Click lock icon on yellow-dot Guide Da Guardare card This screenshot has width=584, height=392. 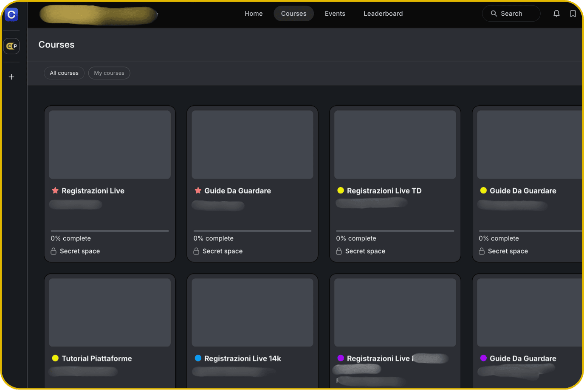coord(482,251)
